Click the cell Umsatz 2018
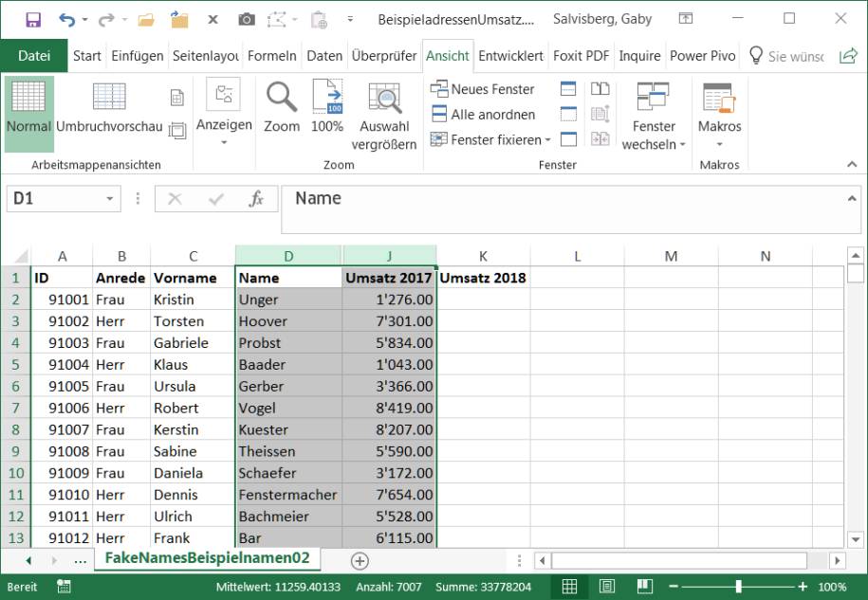 click(483, 278)
